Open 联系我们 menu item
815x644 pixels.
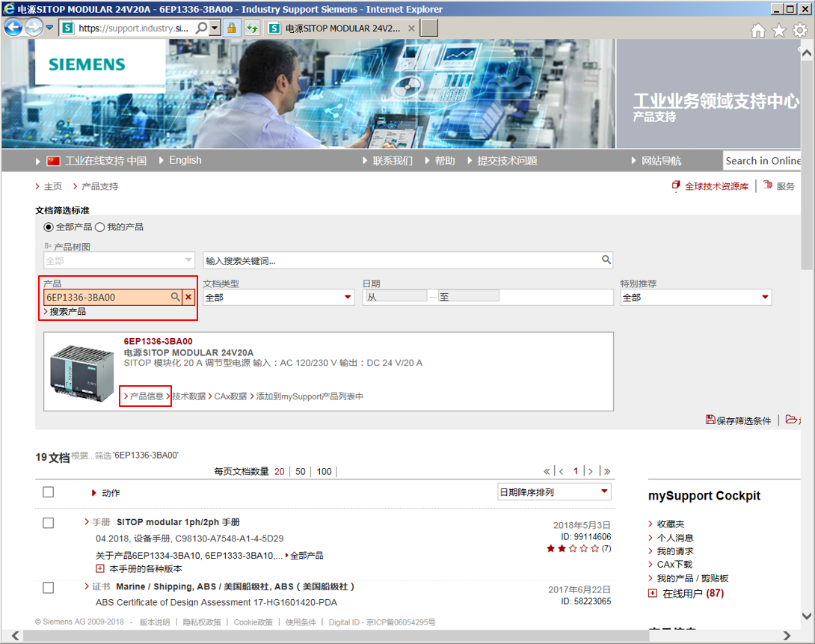point(393,161)
